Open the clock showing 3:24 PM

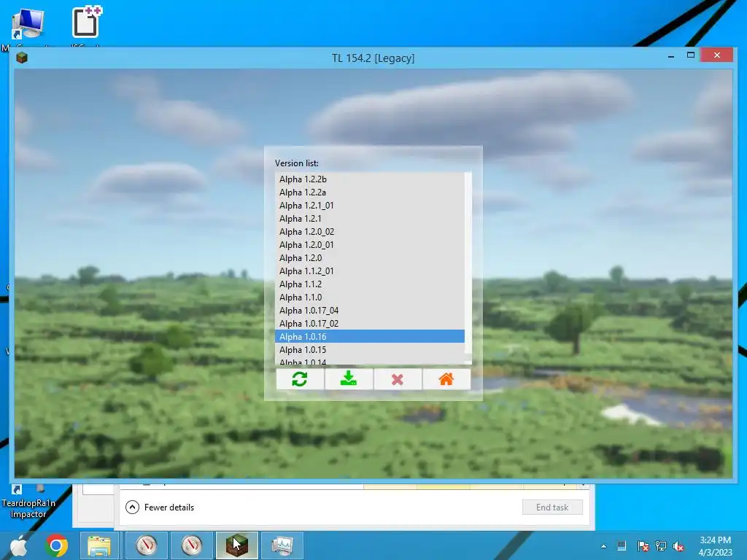pyautogui.click(x=715, y=546)
